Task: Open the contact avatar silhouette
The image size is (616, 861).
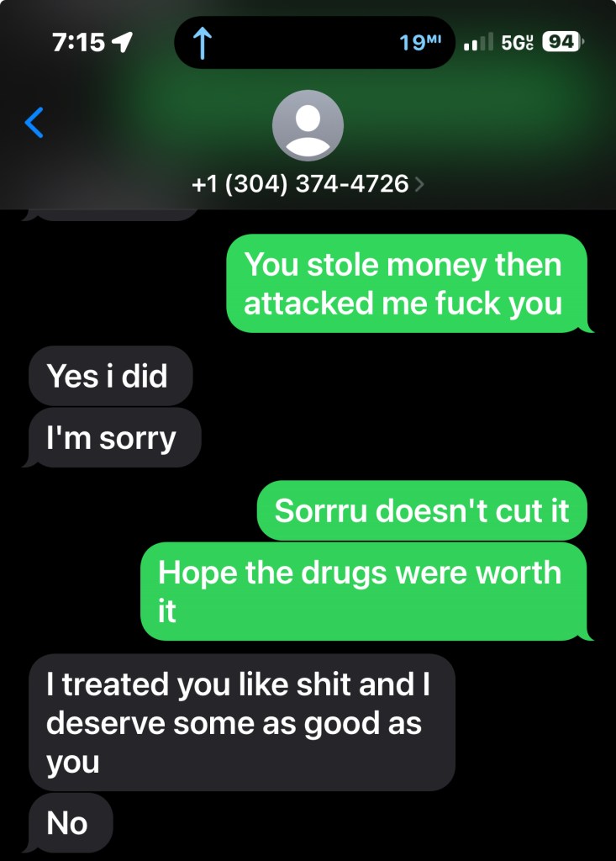Action: 308,126
